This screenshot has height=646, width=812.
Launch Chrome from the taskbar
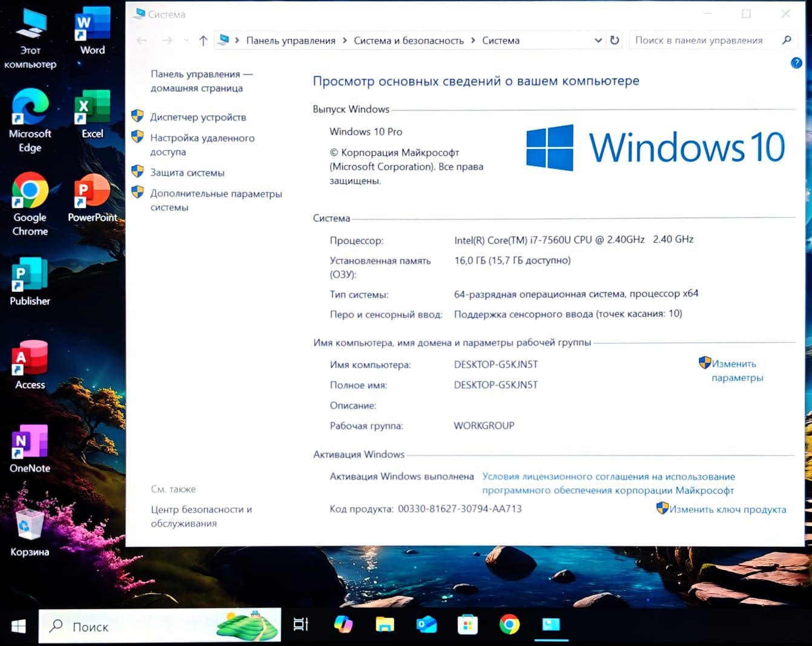click(x=509, y=625)
